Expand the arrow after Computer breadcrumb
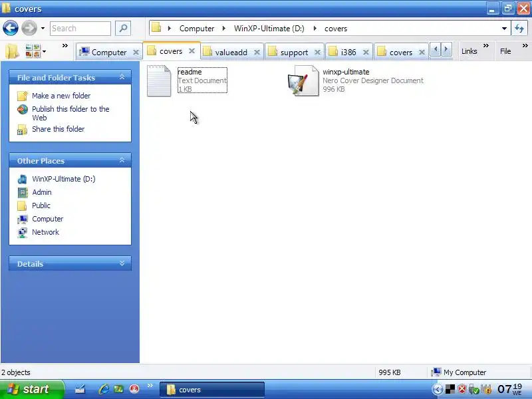The image size is (532, 399). point(224,29)
